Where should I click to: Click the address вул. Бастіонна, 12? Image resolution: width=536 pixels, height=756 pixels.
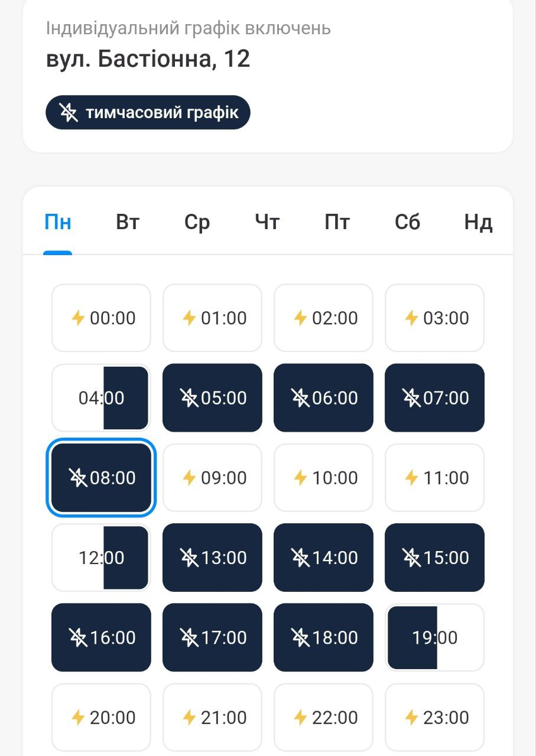[148, 59]
